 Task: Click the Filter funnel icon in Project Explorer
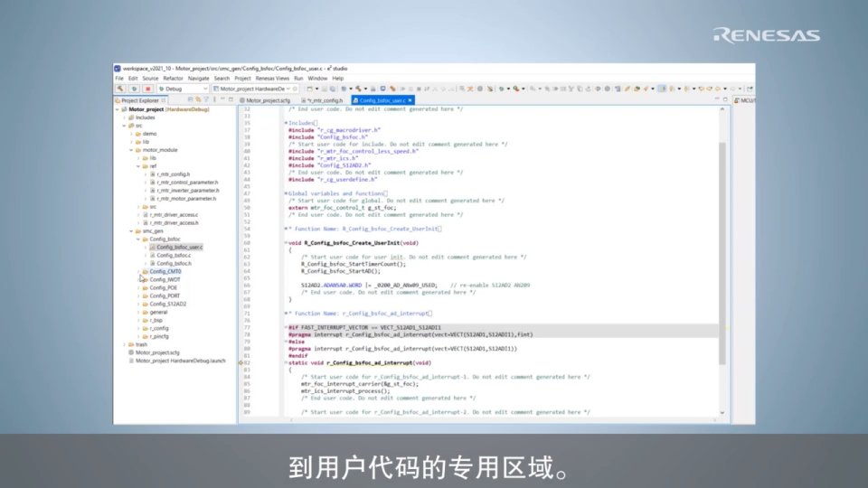[x=206, y=99]
